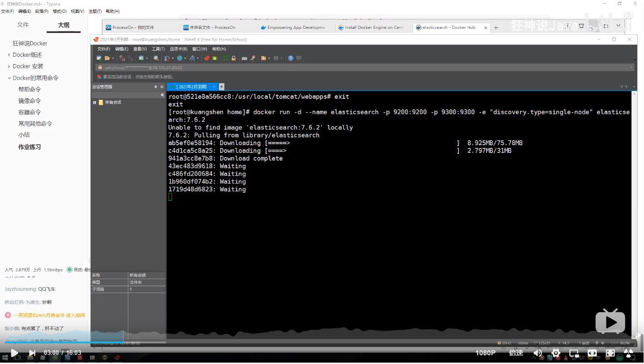Click the terminal vertical scrollbar

[634, 215]
